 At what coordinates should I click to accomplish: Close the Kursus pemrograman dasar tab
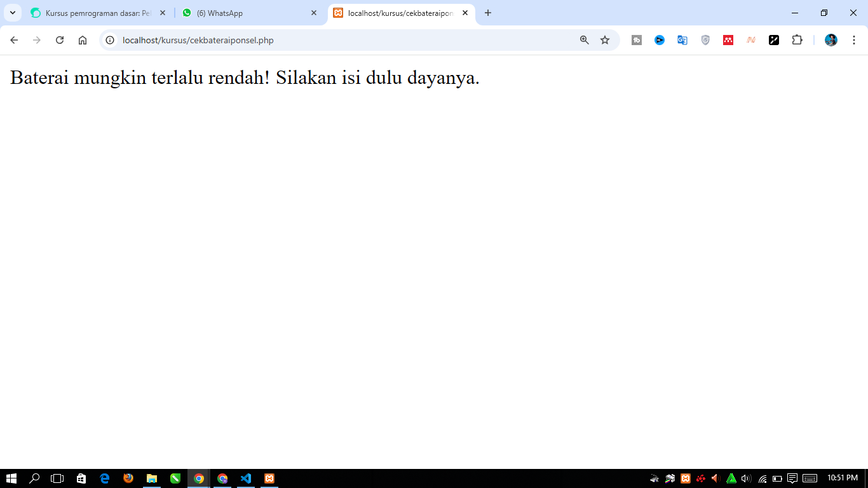(x=163, y=13)
